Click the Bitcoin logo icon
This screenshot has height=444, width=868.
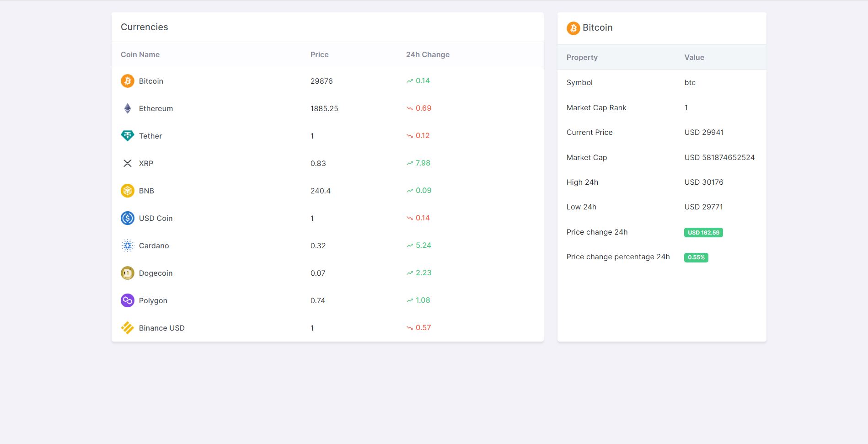click(127, 81)
